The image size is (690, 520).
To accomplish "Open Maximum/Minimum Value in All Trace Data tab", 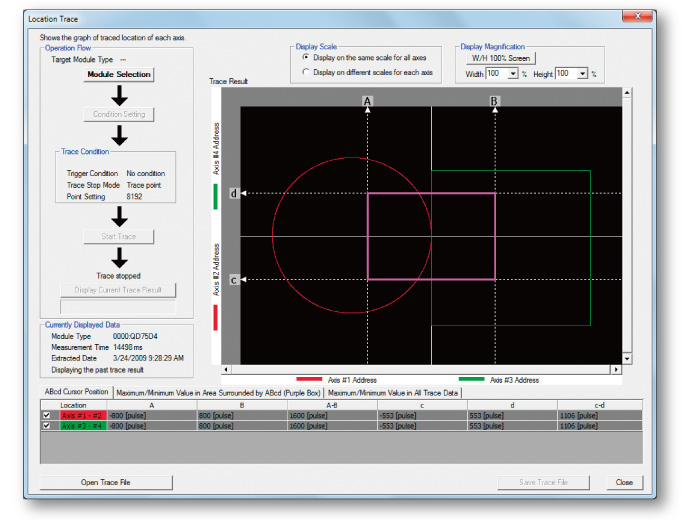I will point(393,393).
